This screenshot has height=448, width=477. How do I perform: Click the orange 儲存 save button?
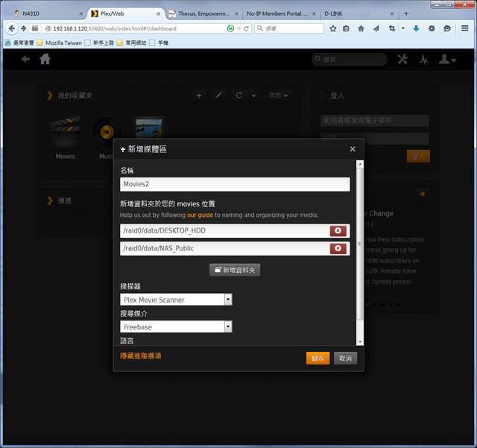tap(318, 359)
